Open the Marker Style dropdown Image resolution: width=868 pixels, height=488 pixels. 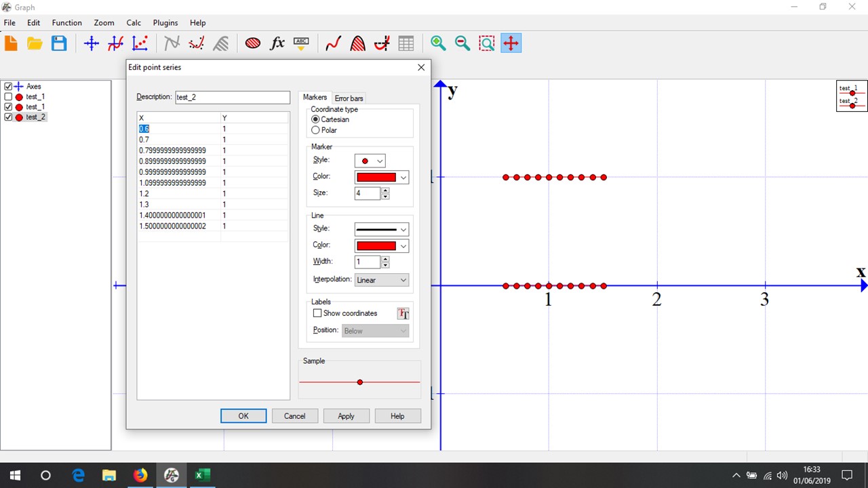coord(370,161)
